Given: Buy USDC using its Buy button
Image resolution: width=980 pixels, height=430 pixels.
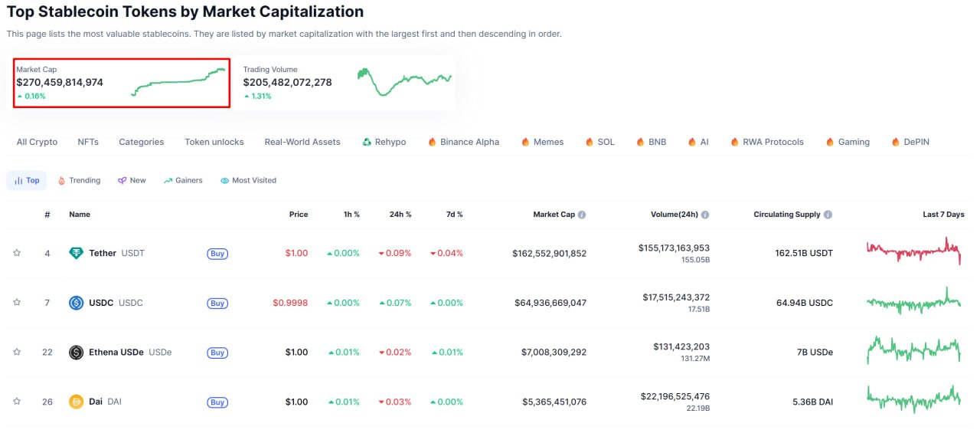Looking at the screenshot, I should click(x=217, y=304).
